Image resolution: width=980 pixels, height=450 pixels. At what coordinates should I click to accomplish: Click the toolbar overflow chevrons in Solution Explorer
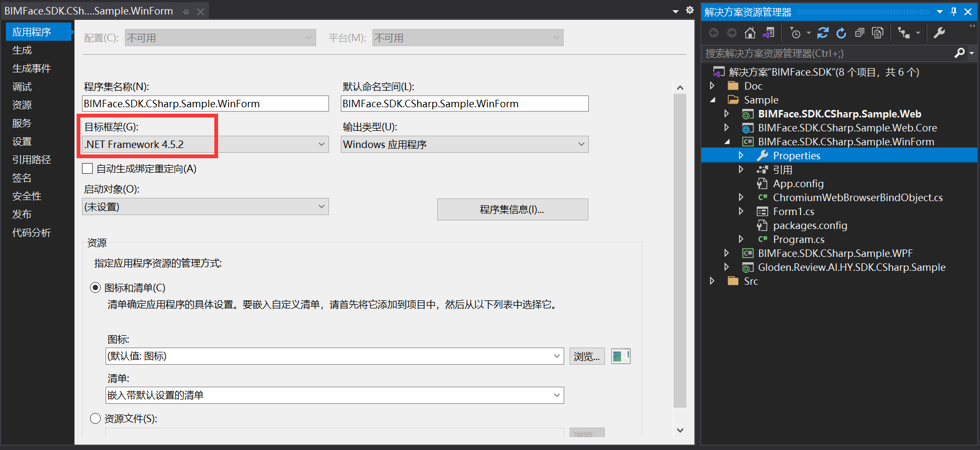[972, 26]
